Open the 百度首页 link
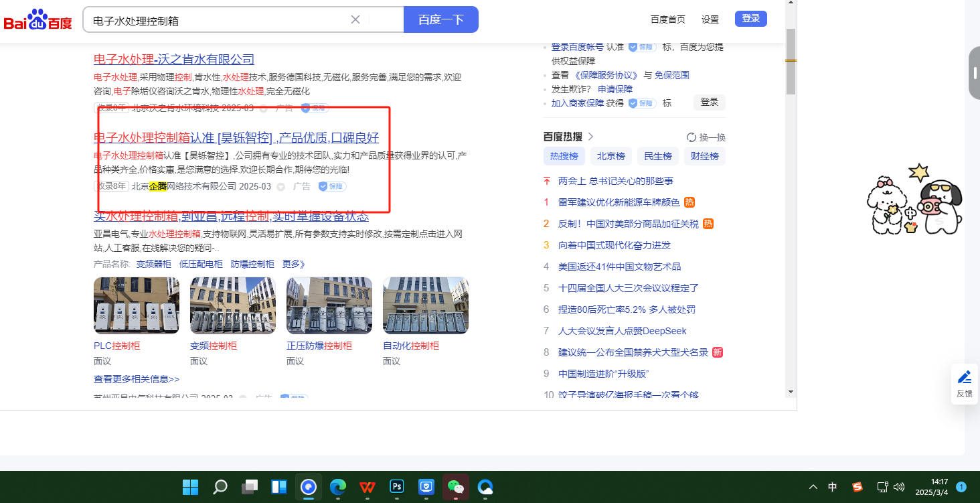The height and width of the screenshot is (503, 980). 668,19
